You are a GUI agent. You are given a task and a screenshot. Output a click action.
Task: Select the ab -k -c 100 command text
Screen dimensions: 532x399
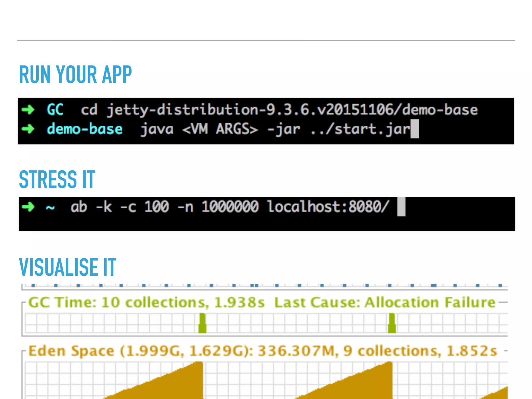(x=120, y=207)
